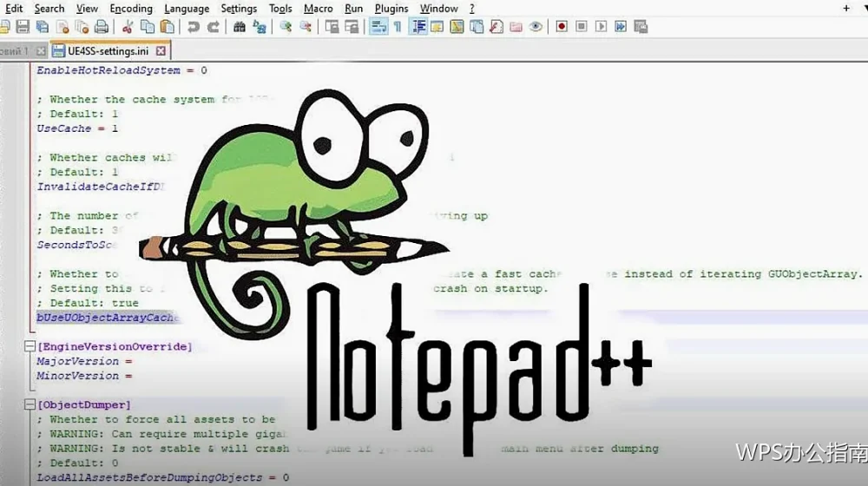Open the Folder as Workspace icon
This screenshot has width=868, height=486.
pyautogui.click(x=516, y=27)
